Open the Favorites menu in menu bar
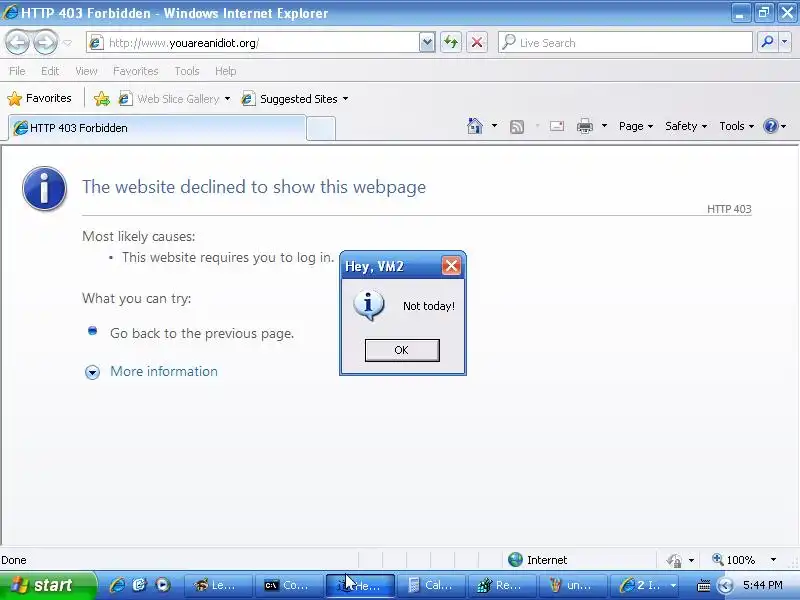Image resolution: width=800 pixels, height=600 pixels. pos(135,71)
